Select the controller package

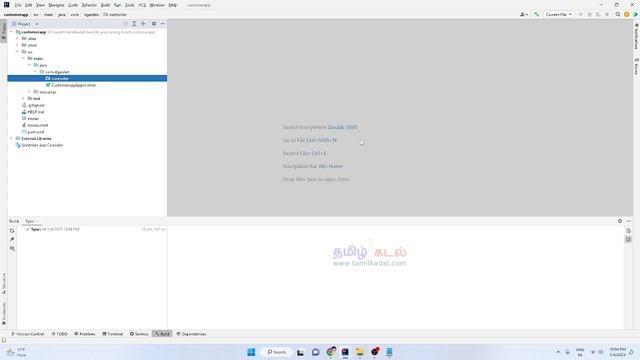pos(87,78)
